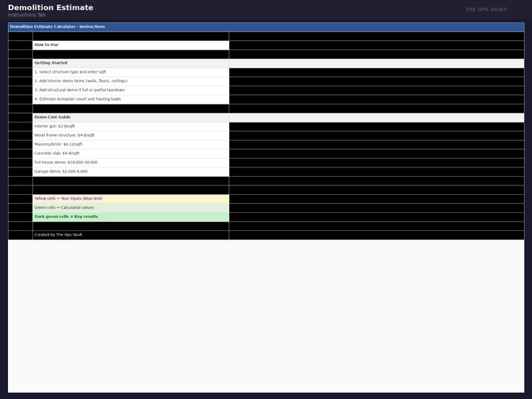Click the 'Interior gut: $2-8/sqft' cell
This screenshot has width=532, height=399.
(x=131, y=127)
